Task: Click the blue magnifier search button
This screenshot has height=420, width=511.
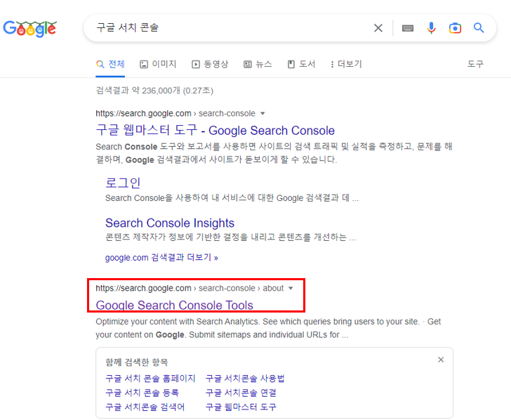Action: coord(479,28)
